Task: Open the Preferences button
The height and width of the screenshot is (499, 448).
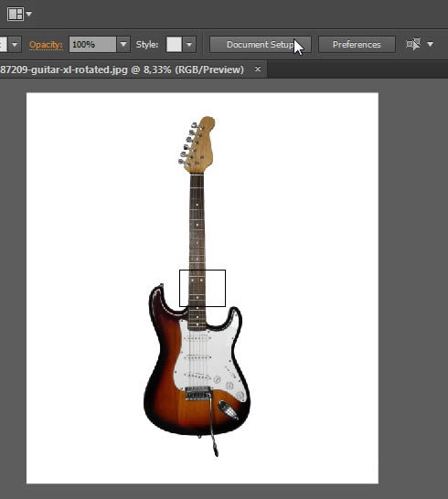Action: click(357, 45)
